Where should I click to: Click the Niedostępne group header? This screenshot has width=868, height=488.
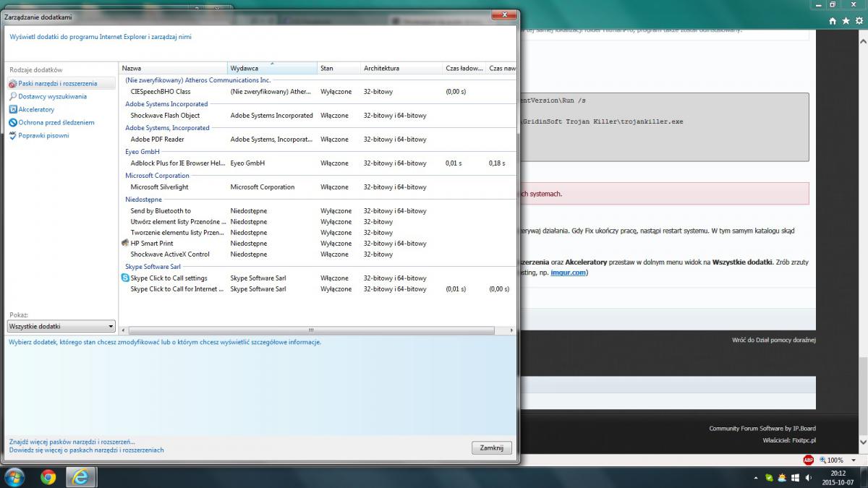pyautogui.click(x=143, y=200)
